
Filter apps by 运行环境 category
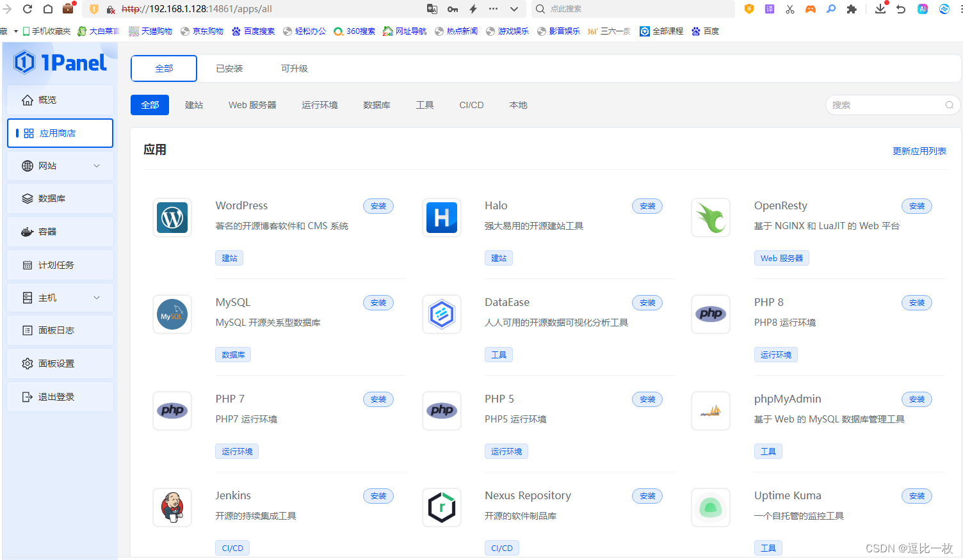click(x=320, y=105)
